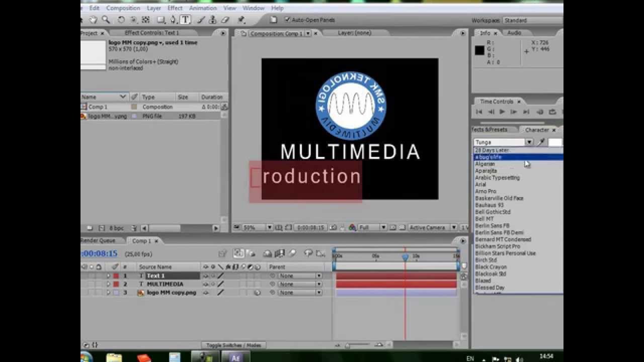Click Toggle Switches / Modes button
The image size is (644, 362).
pos(233,345)
